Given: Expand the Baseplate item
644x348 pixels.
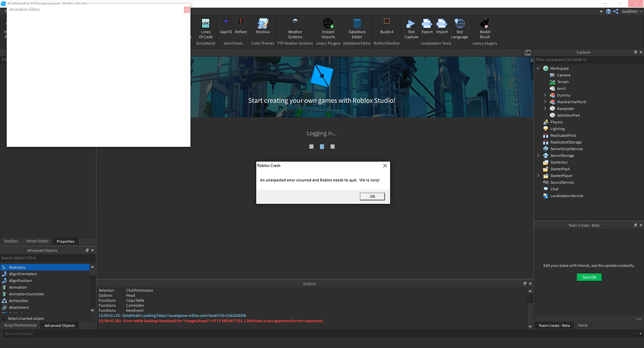Looking at the screenshot, I should click(545, 109).
